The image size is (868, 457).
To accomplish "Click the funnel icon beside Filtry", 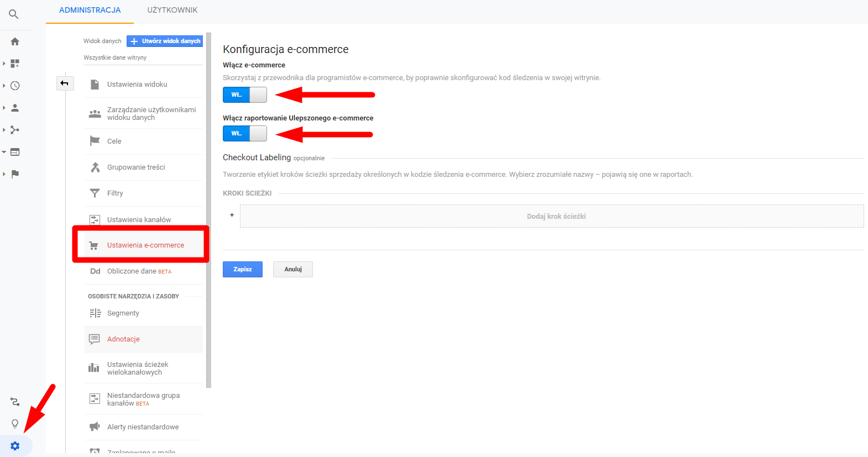I will click(x=95, y=193).
